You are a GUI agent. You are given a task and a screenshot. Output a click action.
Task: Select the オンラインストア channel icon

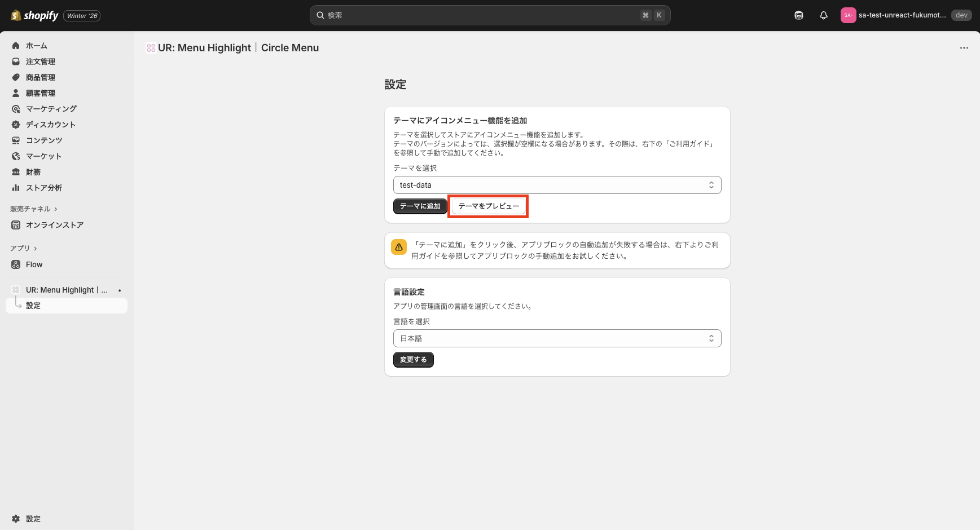pos(16,224)
